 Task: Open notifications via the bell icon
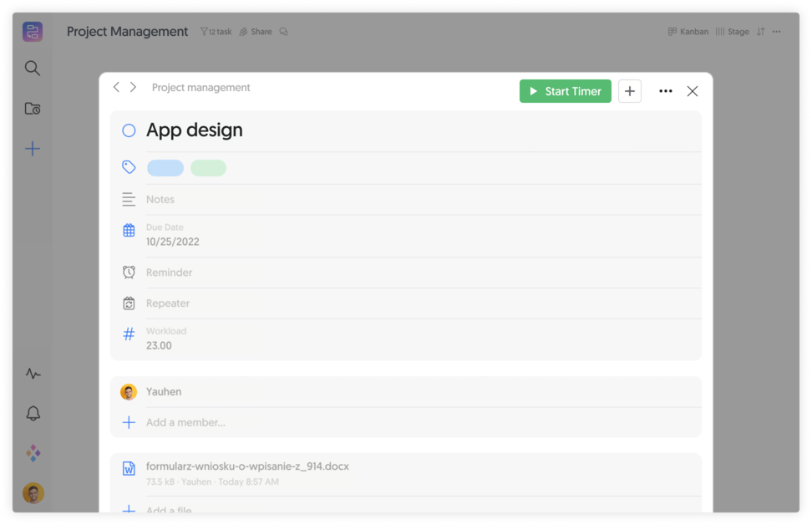(x=32, y=413)
